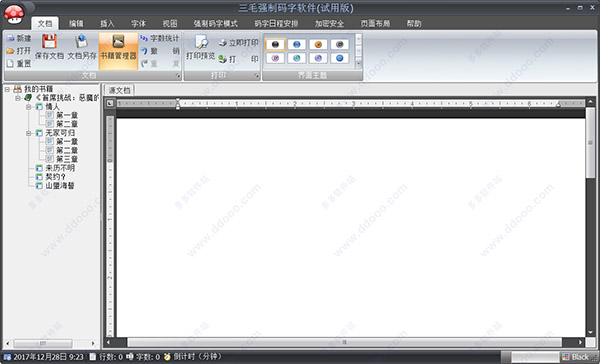Click the red mushroom application logo
The width and height of the screenshot is (600, 364).
tap(14, 14)
